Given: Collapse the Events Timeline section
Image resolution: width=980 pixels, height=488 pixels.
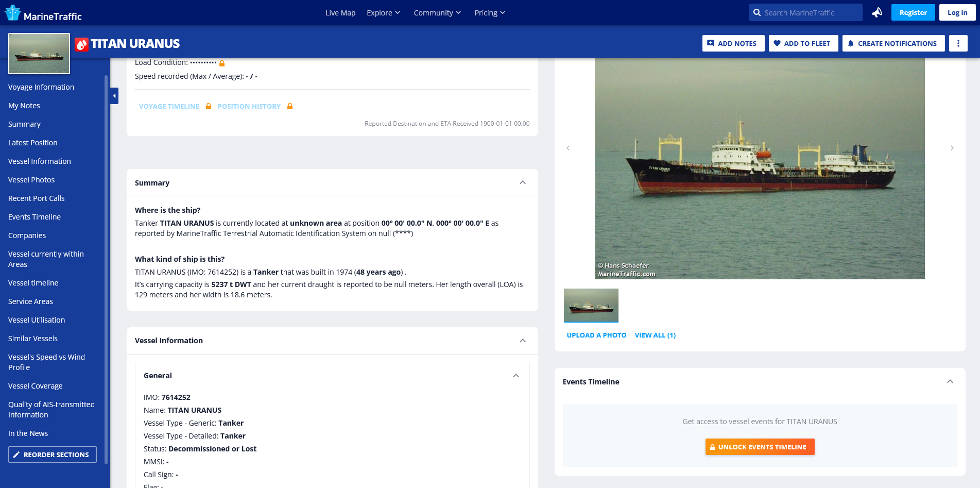Looking at the screenshot, I should pos(950,382).
